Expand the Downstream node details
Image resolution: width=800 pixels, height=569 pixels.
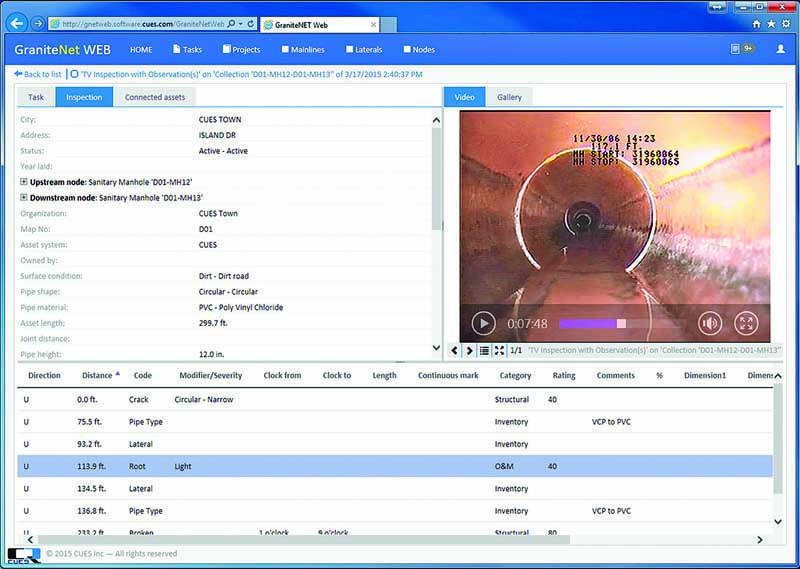point(23,197)
